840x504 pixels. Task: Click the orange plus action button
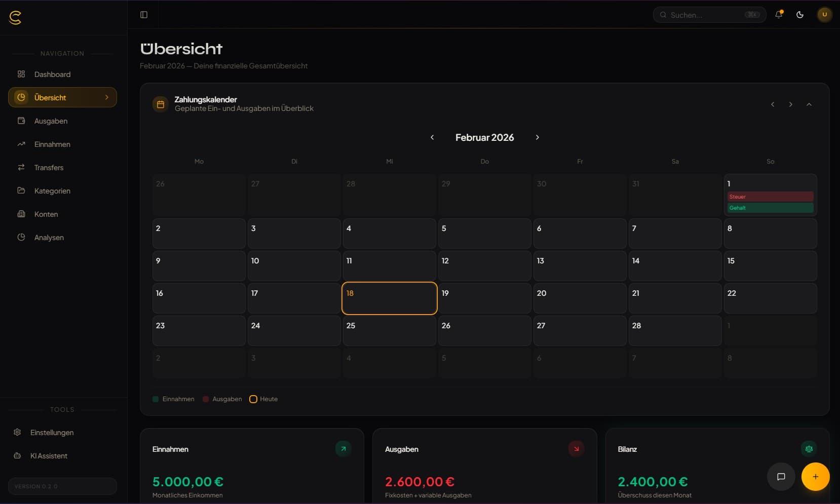[816, 477]
